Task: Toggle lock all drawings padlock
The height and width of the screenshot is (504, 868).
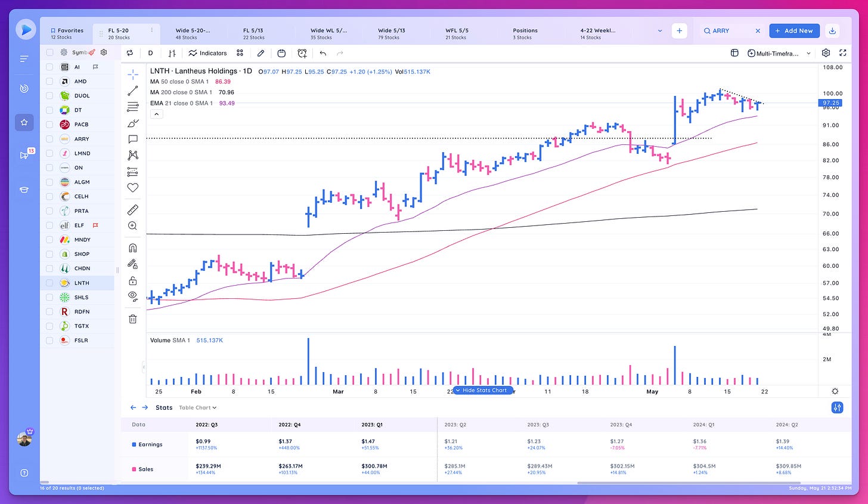Action: (133, 280)
